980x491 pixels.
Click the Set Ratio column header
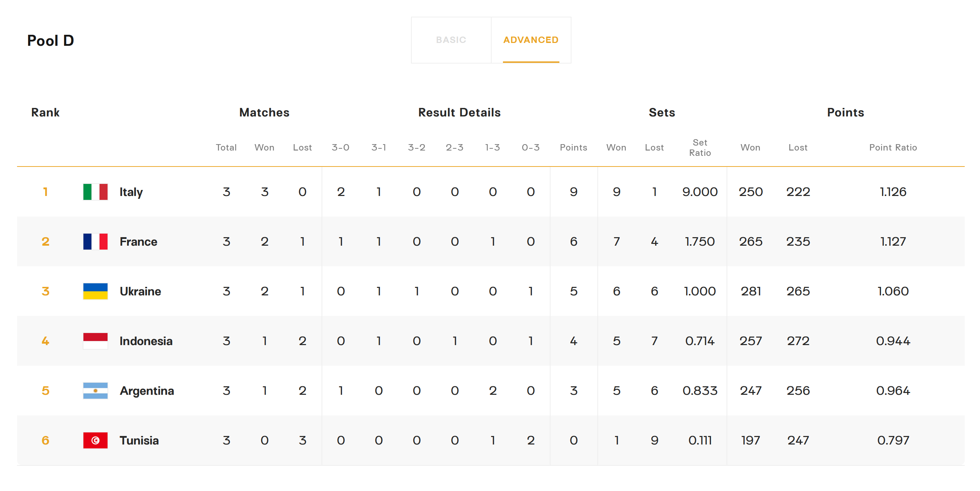700,148
